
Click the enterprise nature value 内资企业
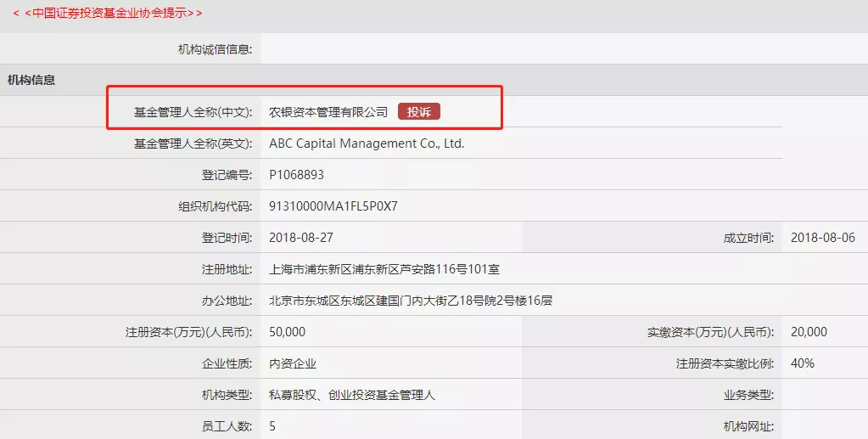tap(293, 363)
